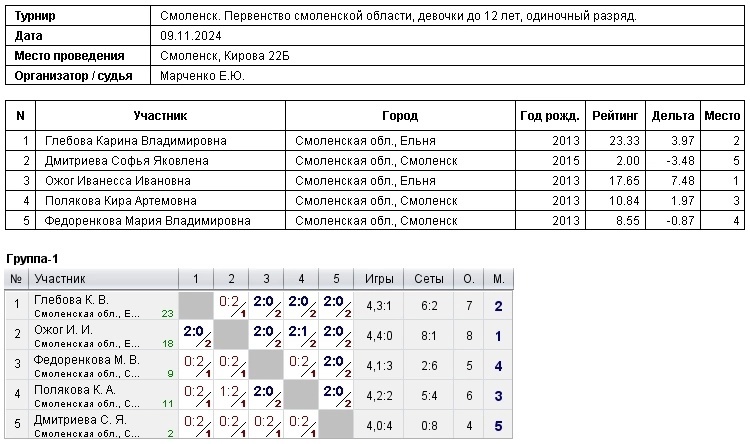Open Федоренкова М. В. in the Группа-1 table
This screenshot has height=444, width=750.
coord(86,359)
